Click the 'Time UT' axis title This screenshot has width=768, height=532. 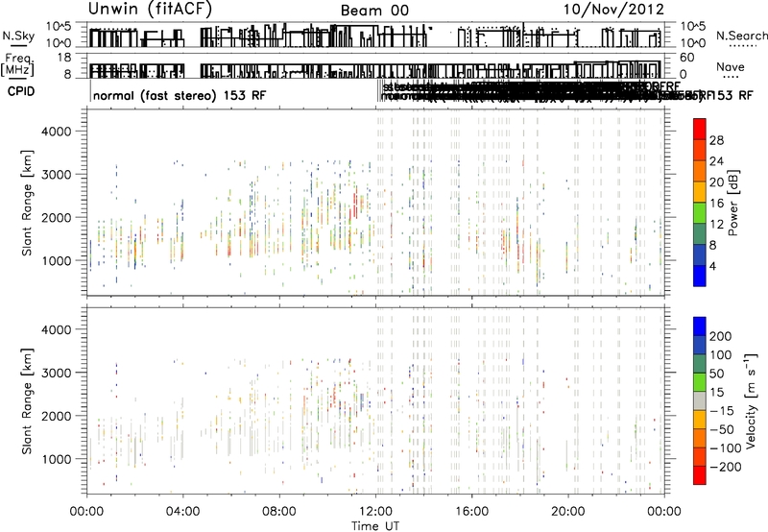coord(375,526)
